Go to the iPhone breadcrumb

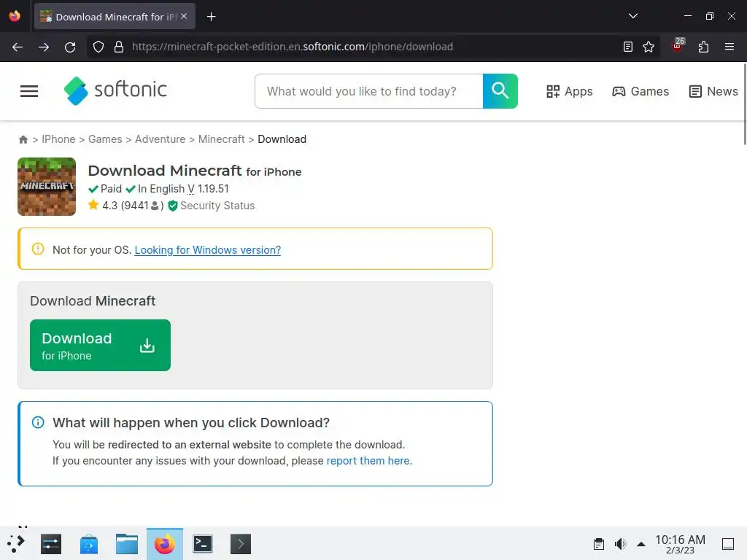[x=58, y=139]
